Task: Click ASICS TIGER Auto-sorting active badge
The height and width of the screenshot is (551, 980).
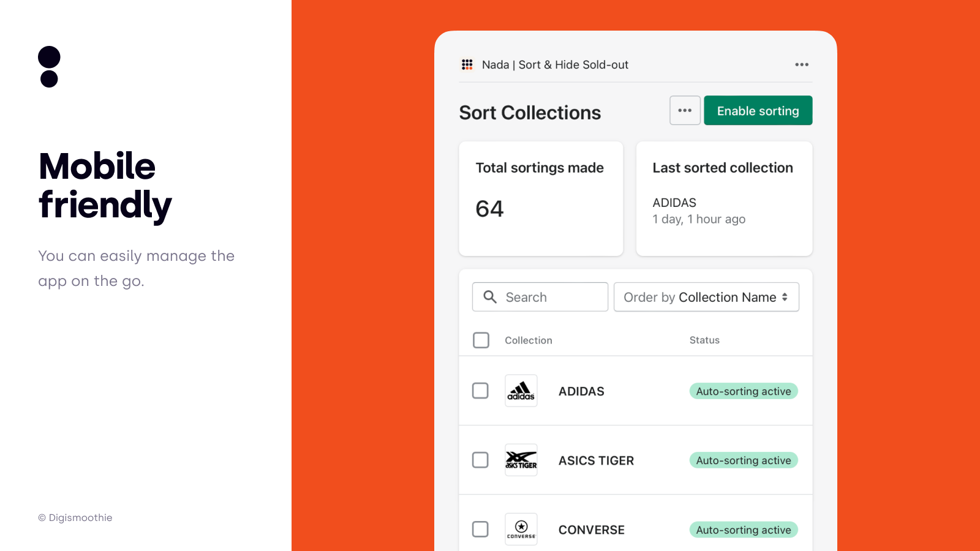Action: [744, 460]
